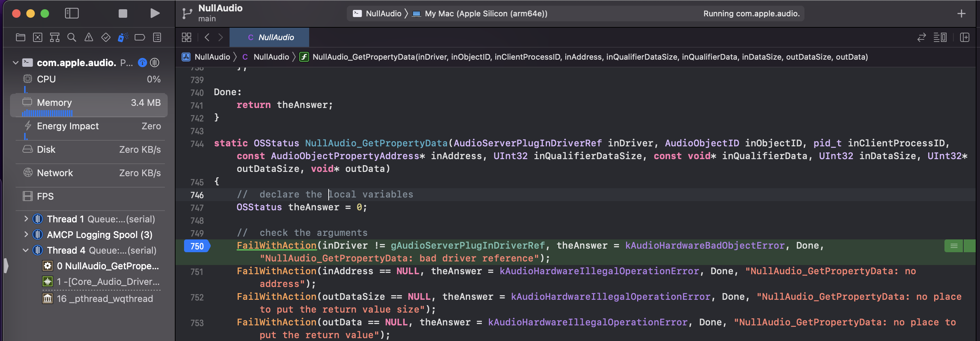This screenshot has height=341, width=980.
Task: Open the Breakpoint navigator icon
Action: (x=140, y=37)
